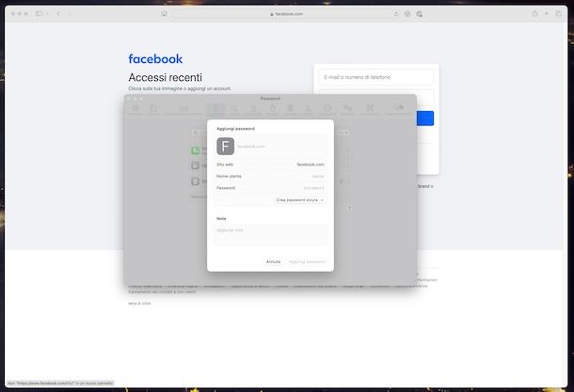Click the Aggiungi note text area
Screen dimensions: 574x392
[x=270, y=234]
